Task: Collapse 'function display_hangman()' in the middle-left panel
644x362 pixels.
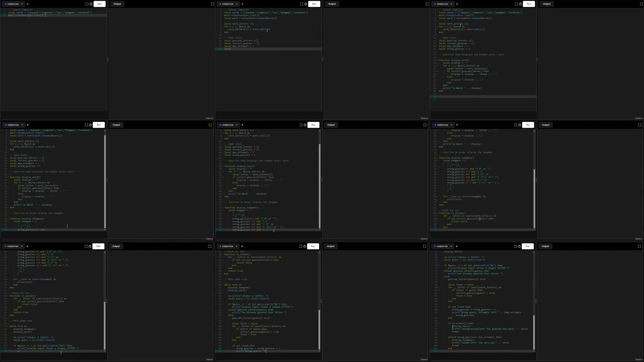Action: coord(7,219)
